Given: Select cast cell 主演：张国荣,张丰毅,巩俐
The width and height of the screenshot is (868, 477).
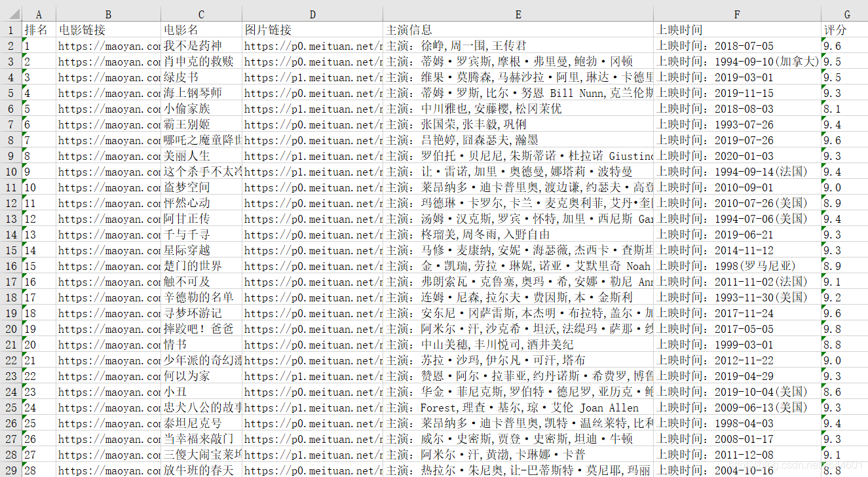Looking at the screenshot, I should 518,124.
